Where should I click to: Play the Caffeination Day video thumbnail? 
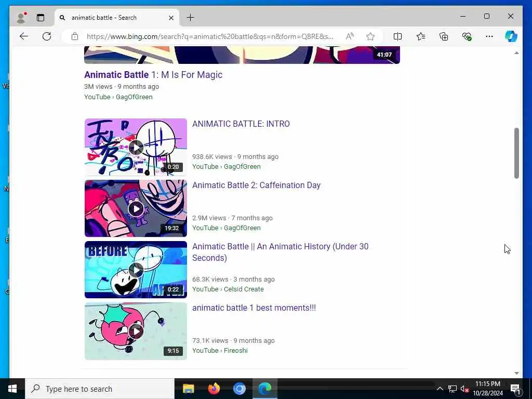(136, 208)
